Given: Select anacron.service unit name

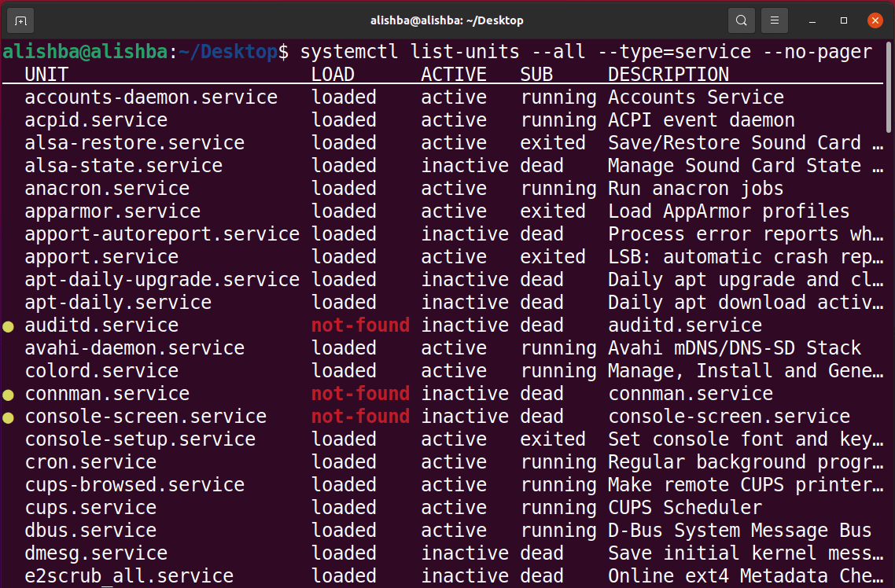Looking at the screenshot, I should [x=107, y=188].
